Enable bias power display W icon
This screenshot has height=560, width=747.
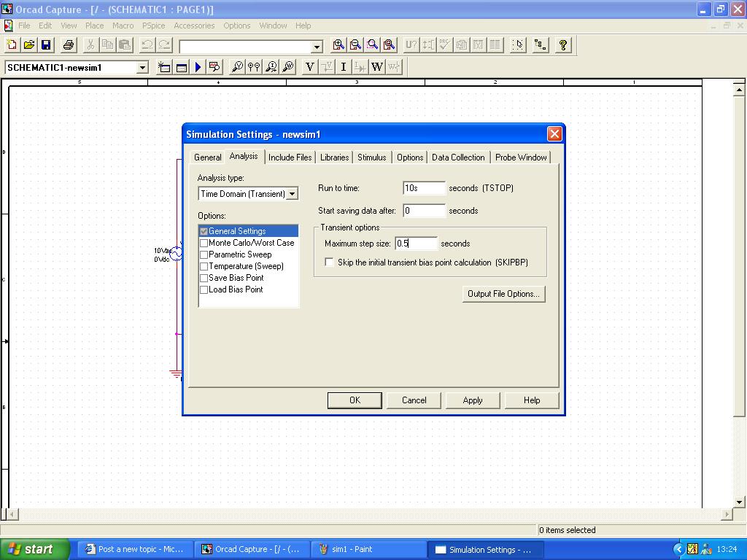(377, 67)
